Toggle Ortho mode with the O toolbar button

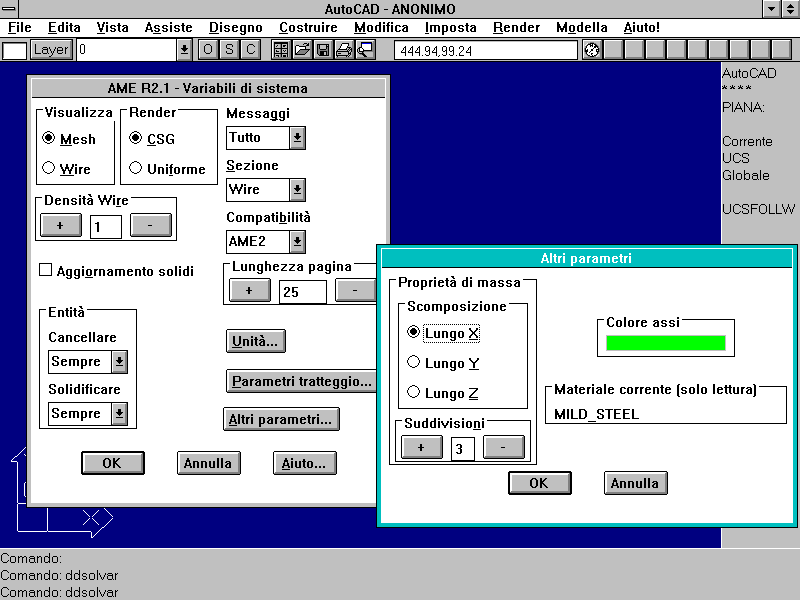(x=208, y=50)
